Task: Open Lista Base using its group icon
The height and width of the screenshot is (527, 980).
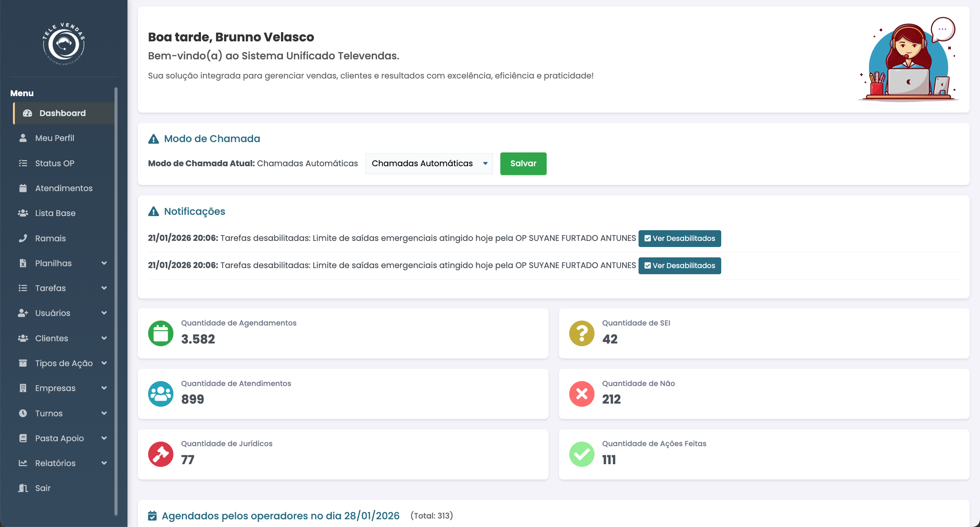Action: [x=23, y=213]
